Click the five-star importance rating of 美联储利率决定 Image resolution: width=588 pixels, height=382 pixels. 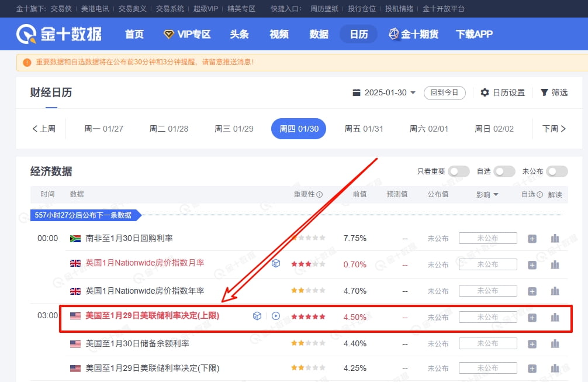(308, 316)
